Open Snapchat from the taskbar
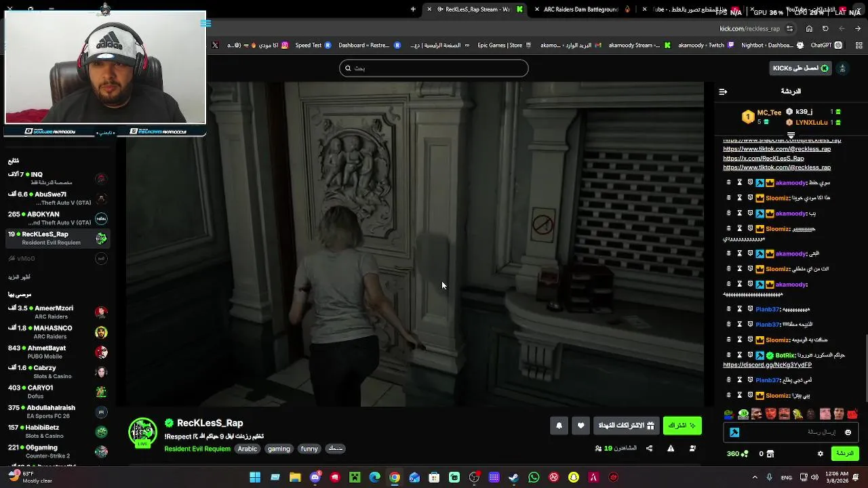868x488 pixels. (574, 477)
